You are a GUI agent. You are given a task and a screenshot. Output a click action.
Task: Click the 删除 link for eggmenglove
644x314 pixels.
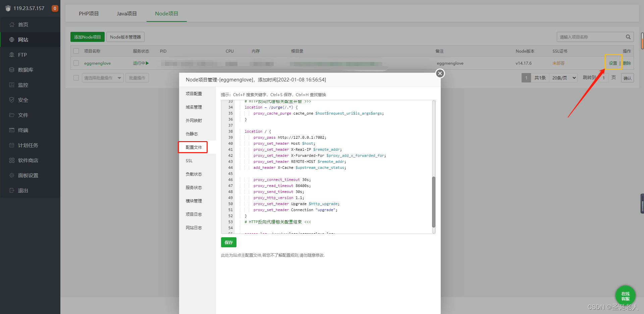(x=627, y=63)
